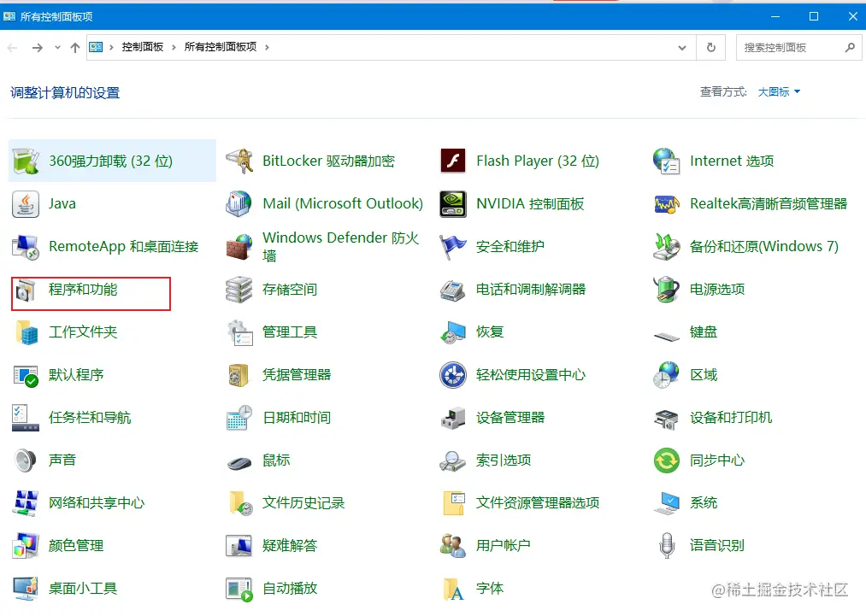
Task: Click the control panel icon in address bar
Action: pos(96,48)
